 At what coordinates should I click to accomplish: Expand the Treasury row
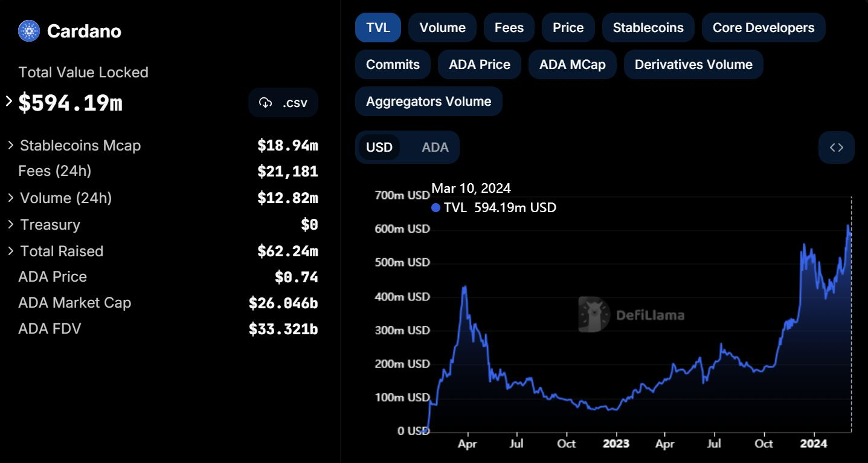[x=11, y=224]
